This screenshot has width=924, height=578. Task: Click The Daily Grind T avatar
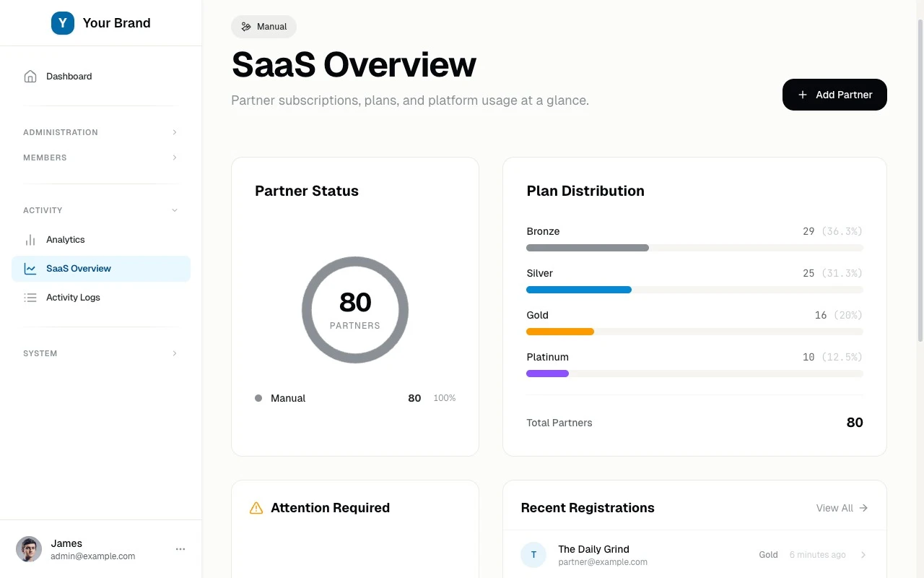[533, 555]
